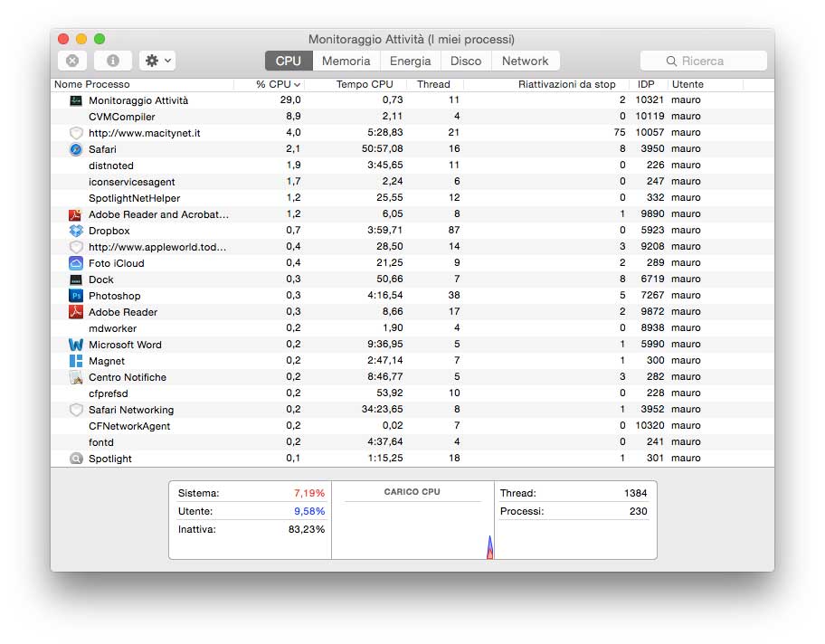Viewport: 825px width, 644px height.
Task: Click Safari's CPU time 50:57,08
Action: [382, 149]
